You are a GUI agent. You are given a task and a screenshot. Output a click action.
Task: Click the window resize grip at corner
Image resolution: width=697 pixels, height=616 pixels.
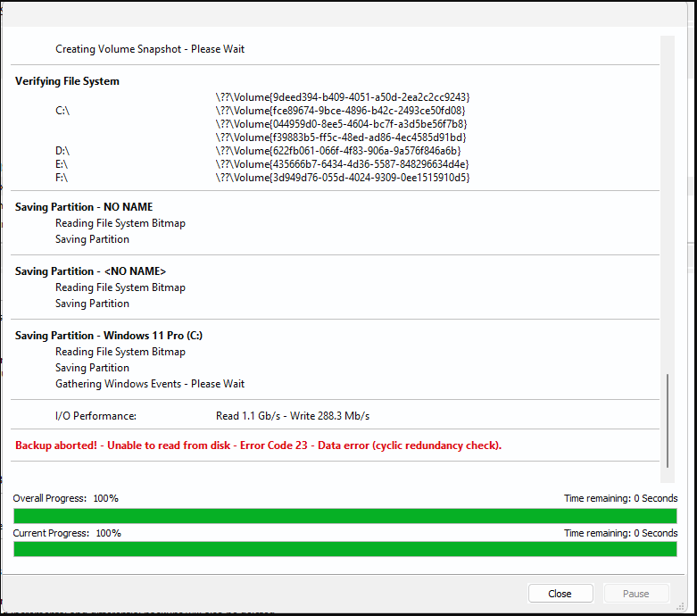coord(680,607)
